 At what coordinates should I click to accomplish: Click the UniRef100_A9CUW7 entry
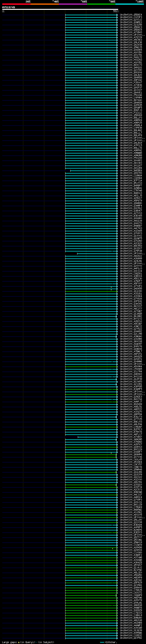click(131, 324)
